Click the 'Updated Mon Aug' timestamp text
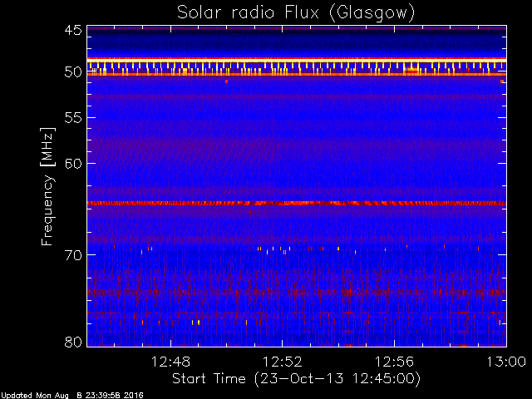532x399 pixels. (71, 396)
